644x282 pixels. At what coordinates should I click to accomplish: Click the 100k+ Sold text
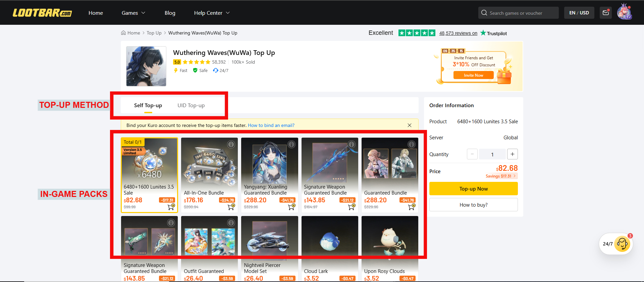click(243, 62)
